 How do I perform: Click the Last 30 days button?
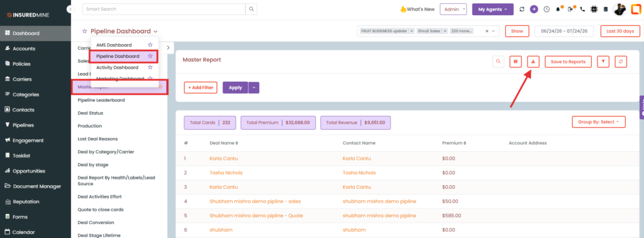(x=620, y=31)
